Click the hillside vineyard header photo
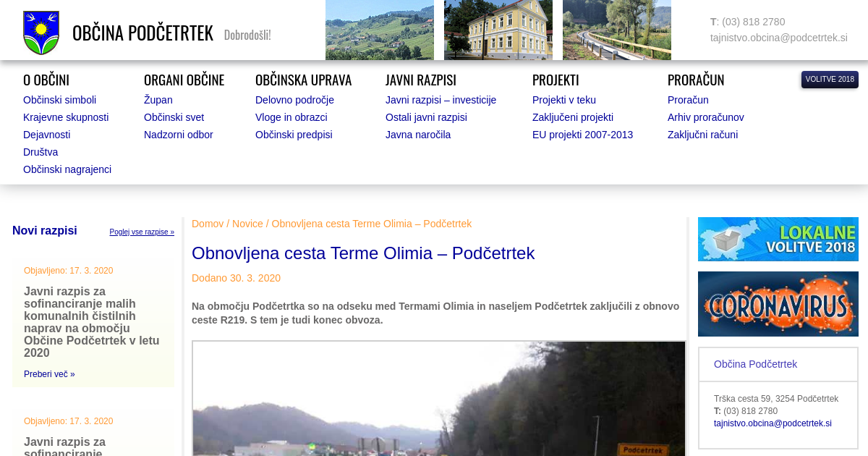Image resolution: width=868 pixels, height=456 pixels. 379,30
